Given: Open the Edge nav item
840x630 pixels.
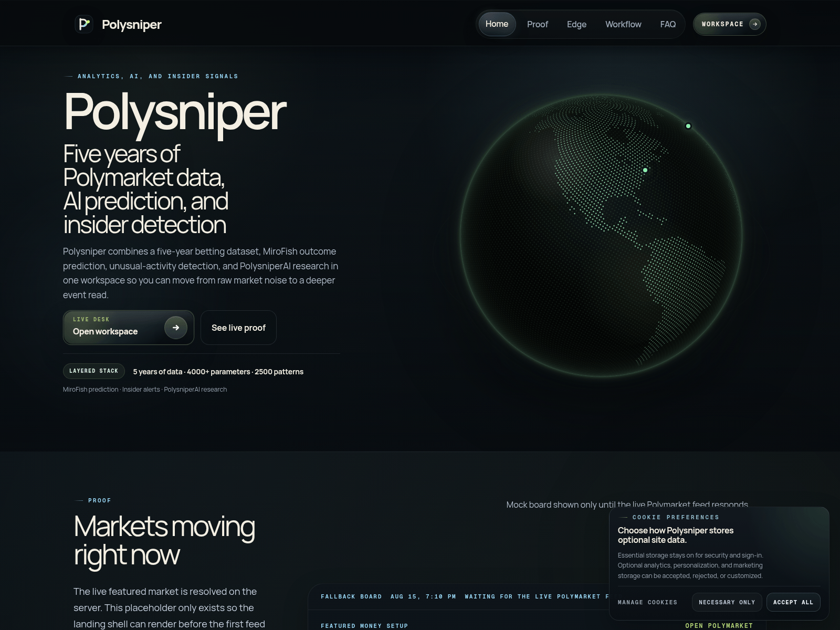Looking at the screenshot, I should [576, 24].
